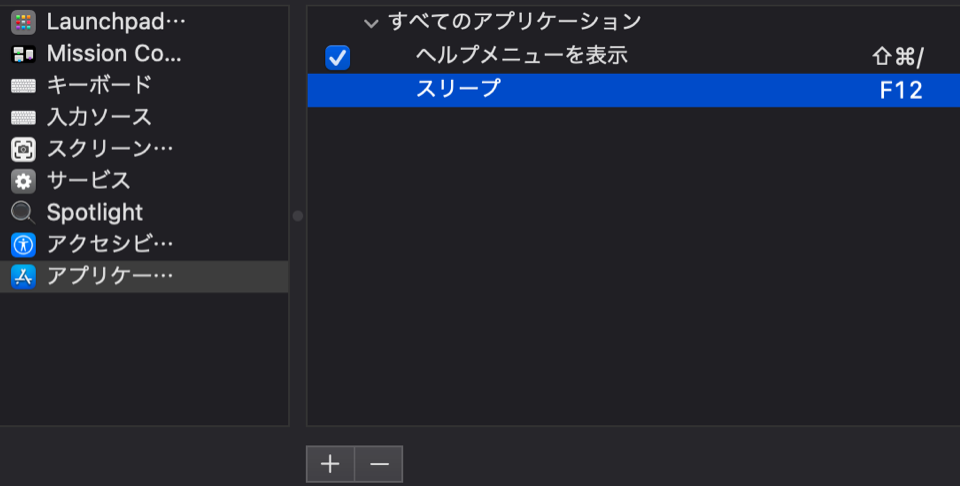Click the アクセシビリティ accessibility icon

point(23,244)
